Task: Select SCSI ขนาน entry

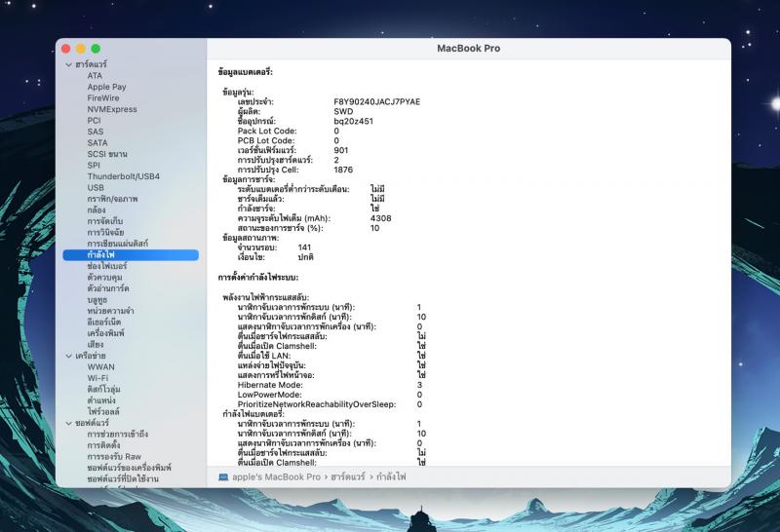Action: coord(107,154)
